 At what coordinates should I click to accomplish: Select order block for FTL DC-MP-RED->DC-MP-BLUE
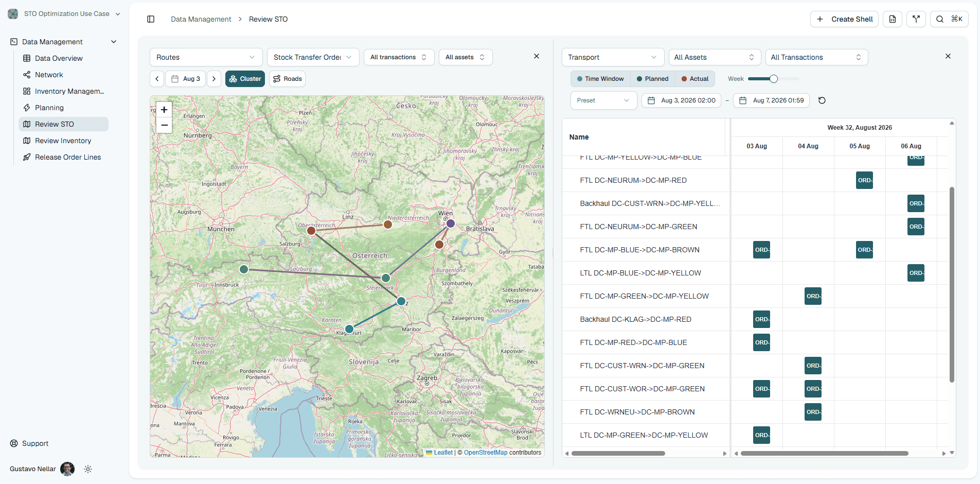pyautogui.click(x=761, y=342)
